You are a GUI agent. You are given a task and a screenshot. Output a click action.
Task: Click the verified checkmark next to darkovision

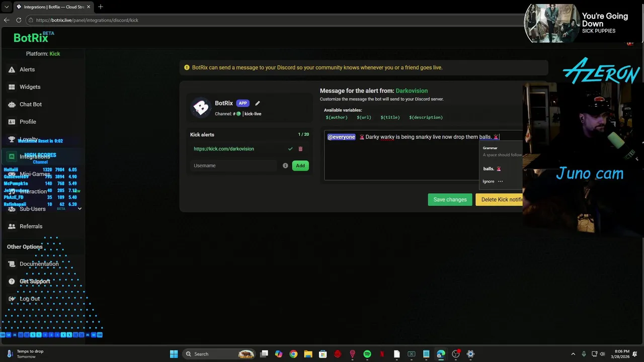290,149
